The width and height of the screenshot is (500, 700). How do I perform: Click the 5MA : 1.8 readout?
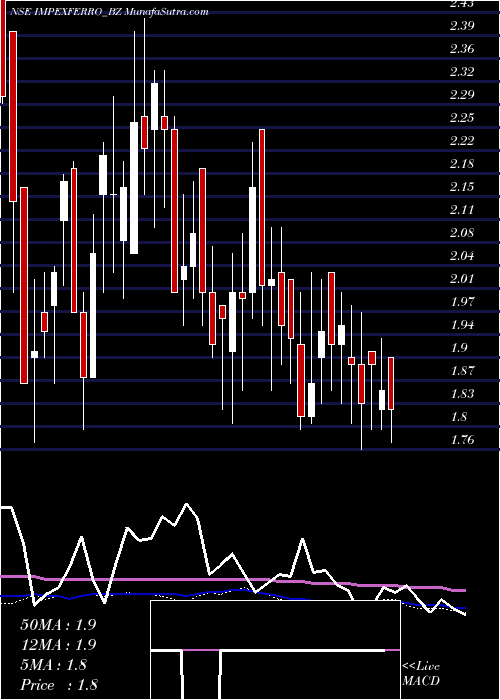tap(54, 665)
